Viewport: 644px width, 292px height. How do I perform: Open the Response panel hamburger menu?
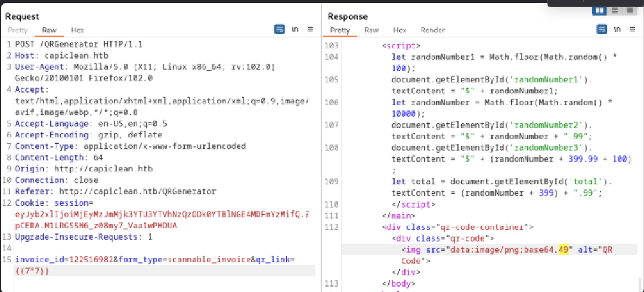[633, 29]
